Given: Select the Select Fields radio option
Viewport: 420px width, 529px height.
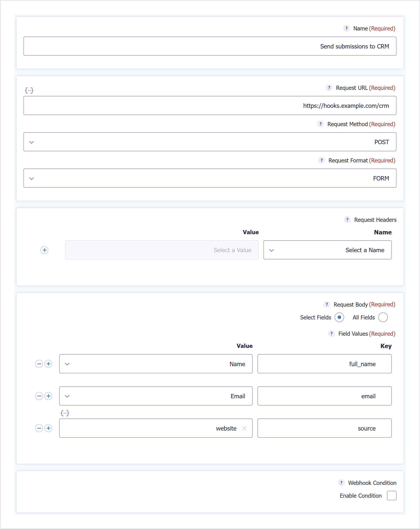Looking at the screenshot, I should pos(339,317).
